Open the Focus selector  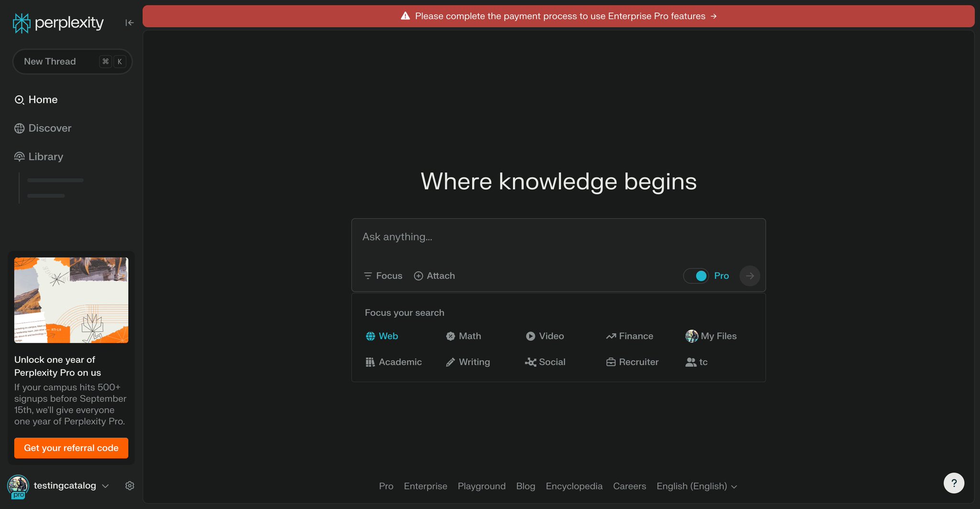pyautogui.click(x=383, y=276)
